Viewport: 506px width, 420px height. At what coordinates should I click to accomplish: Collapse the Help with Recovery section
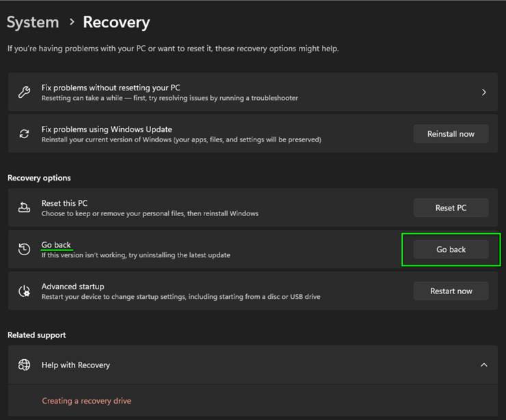click(483, 365)
